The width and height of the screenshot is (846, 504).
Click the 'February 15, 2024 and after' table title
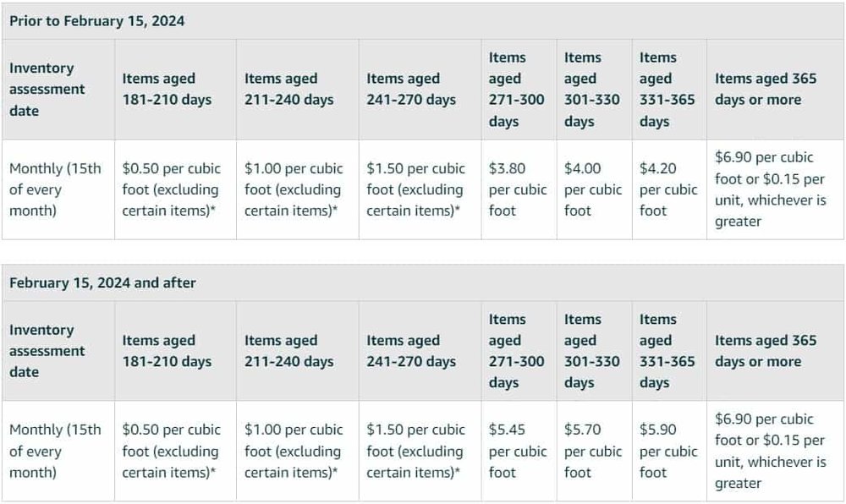[x=102, y=283]
